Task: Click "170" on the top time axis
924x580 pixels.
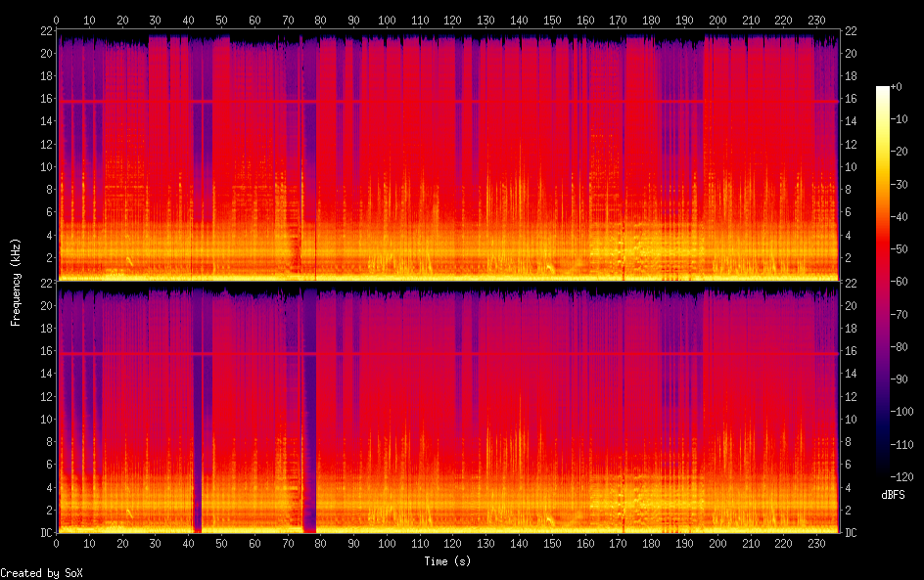Action: [619, 20]
